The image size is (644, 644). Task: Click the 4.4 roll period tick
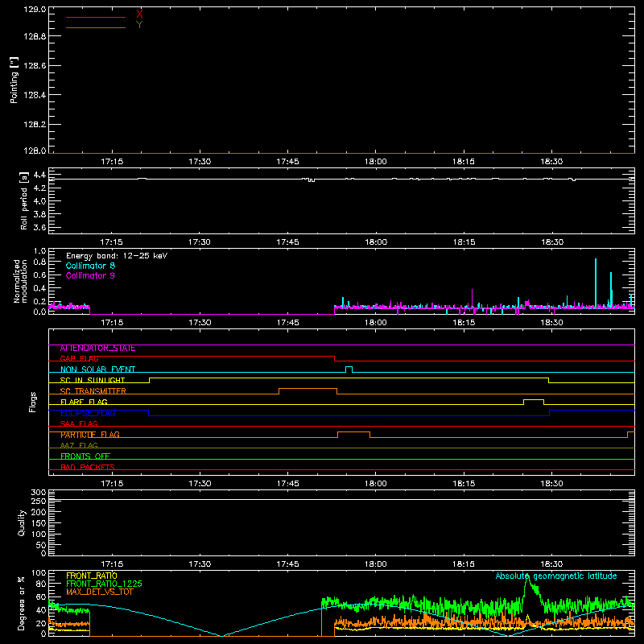pos(39,175)
